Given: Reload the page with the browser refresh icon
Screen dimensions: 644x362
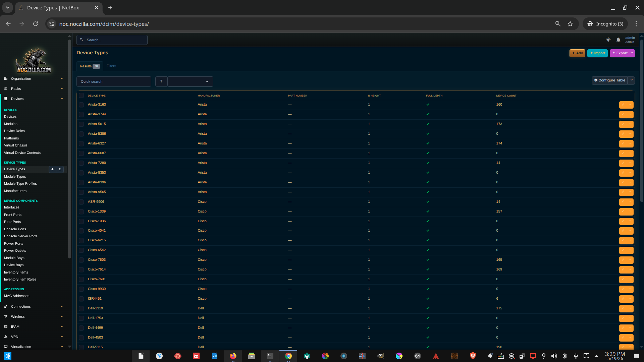Looking at the screenshot, I should pos(36,24).
